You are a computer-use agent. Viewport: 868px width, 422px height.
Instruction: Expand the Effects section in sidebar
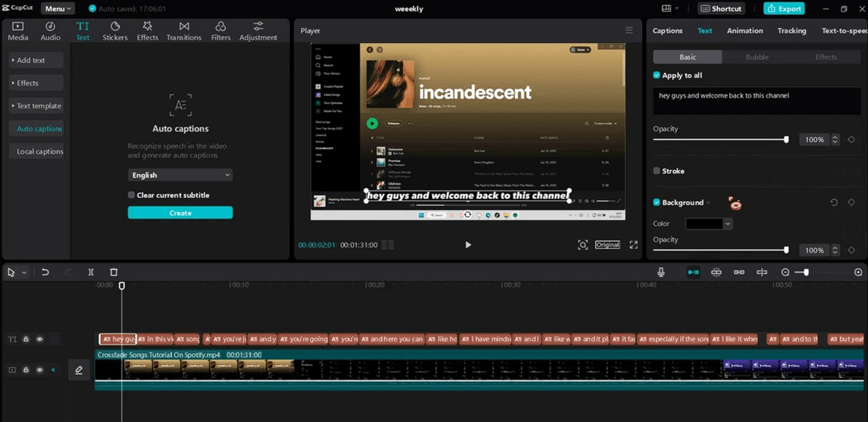tap(37, 83)
